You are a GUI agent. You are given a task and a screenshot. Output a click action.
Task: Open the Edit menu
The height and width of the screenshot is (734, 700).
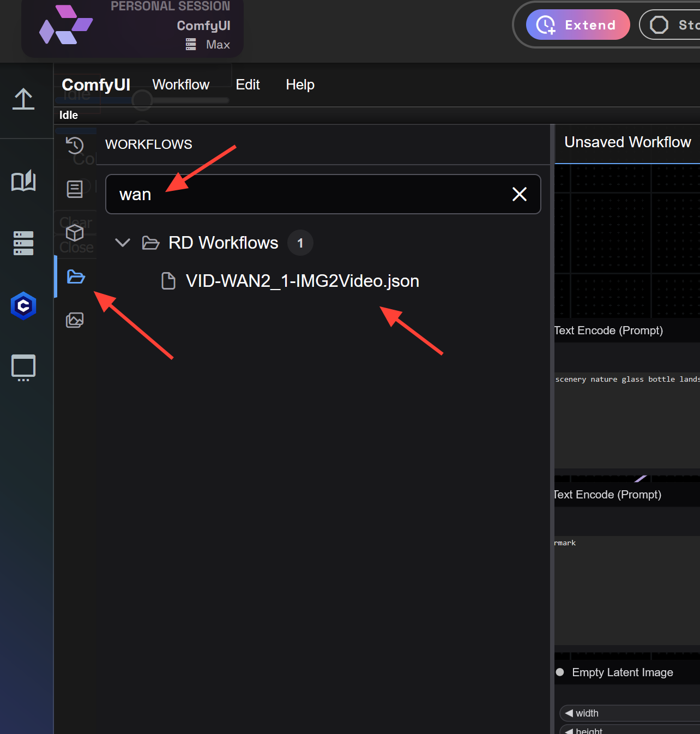248,85
